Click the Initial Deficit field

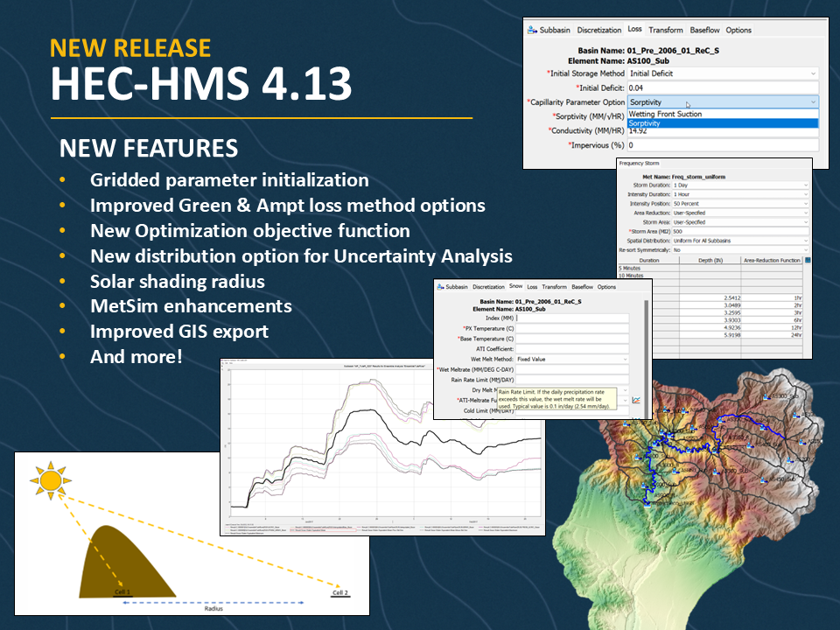724,87
